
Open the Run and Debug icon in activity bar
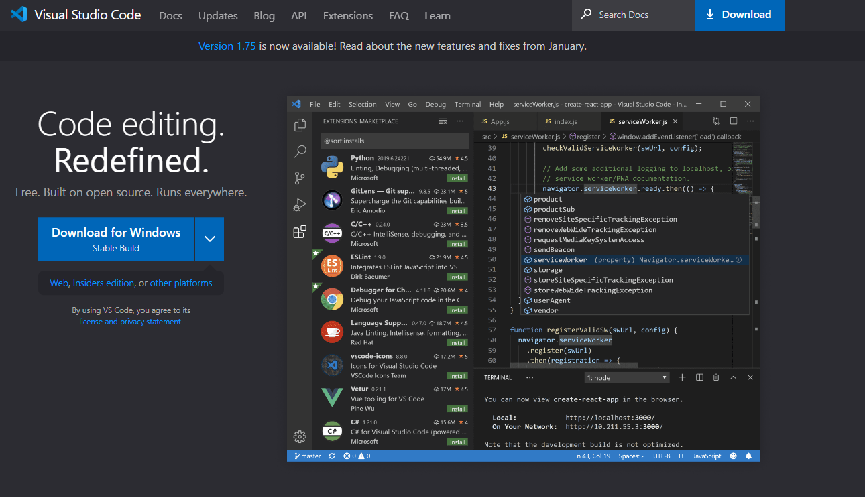pyautogui.click(x=300, y=205)
